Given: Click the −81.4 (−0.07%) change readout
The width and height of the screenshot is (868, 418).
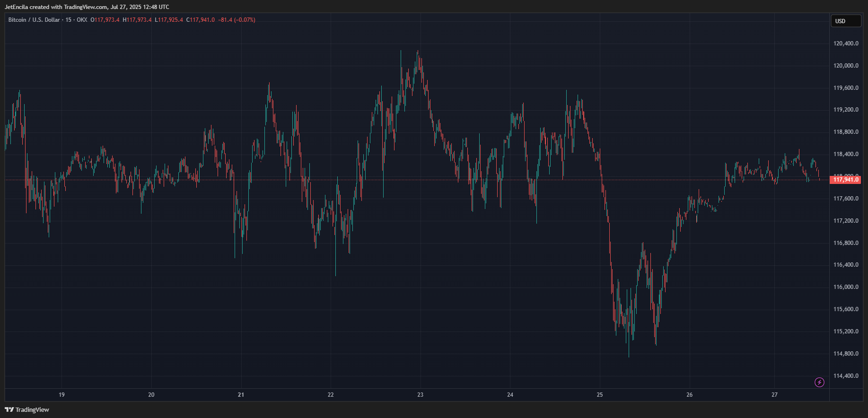Looking at the screenshot, I should pos(237,20).
